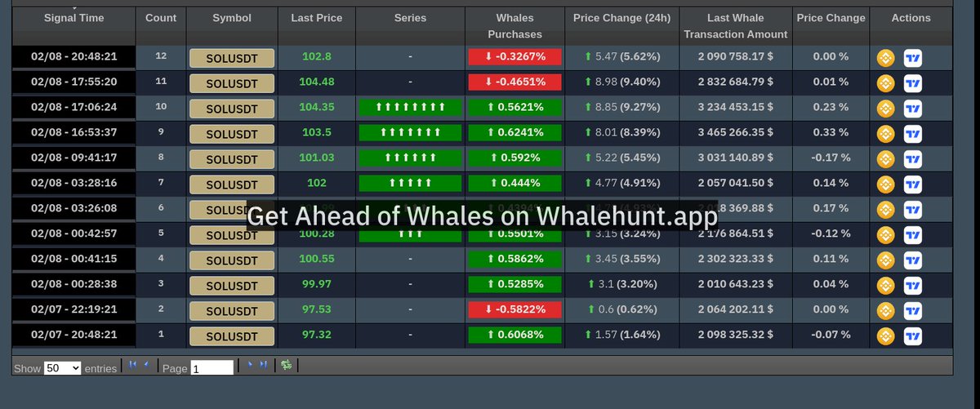Select transaction amount 3 465 266.35 $
This screenshot has height=409, width=980.
tap(736, 132)
